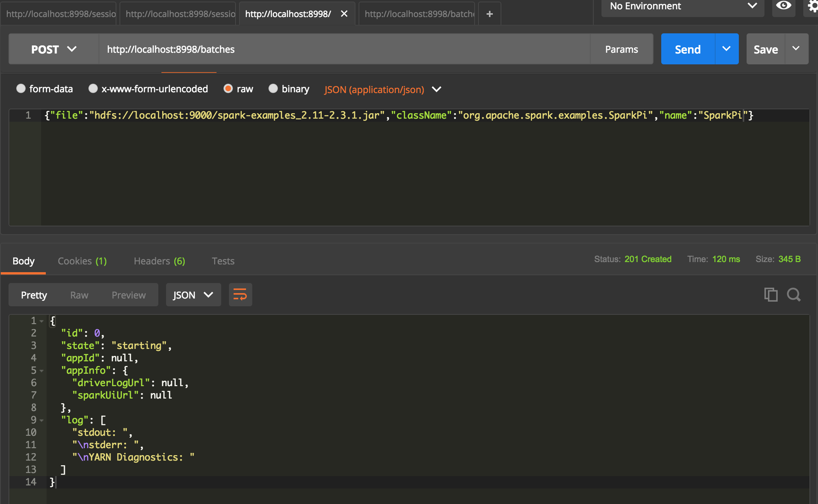Screen dimensions: 818x504
Task: Click the Params button
Action: click(x=621, y=49)
